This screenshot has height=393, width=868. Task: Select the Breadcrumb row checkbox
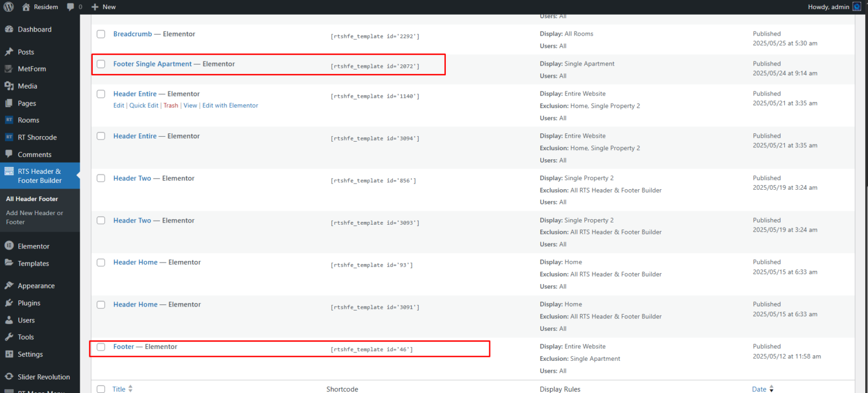click(x=101, y=34)
